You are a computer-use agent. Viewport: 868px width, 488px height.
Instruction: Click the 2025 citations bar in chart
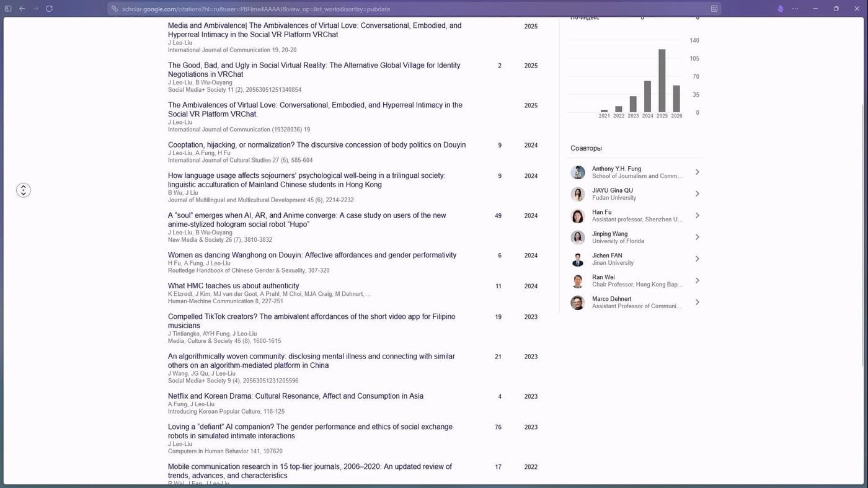coord(662,81)
